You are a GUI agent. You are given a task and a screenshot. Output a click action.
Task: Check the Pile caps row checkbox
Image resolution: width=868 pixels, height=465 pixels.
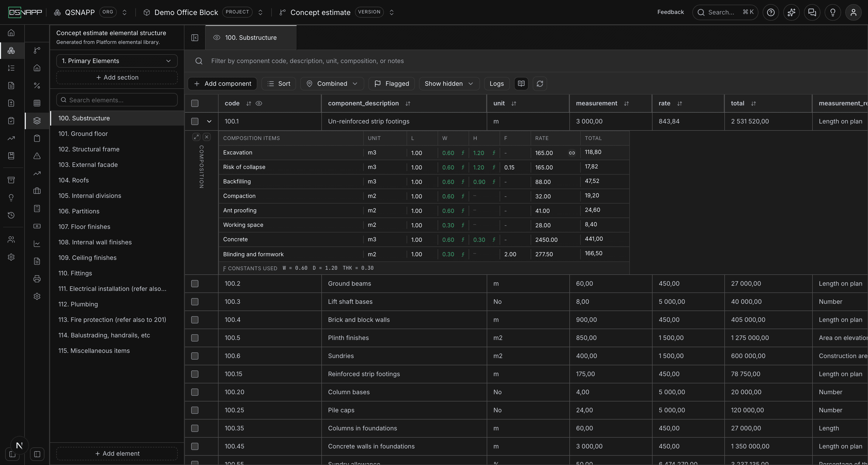[x=195, y=410]
